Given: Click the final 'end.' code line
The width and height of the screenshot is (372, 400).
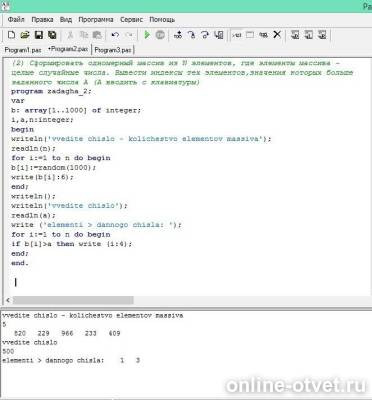Looking at the screenshot, I should click(x=20, y=263).
